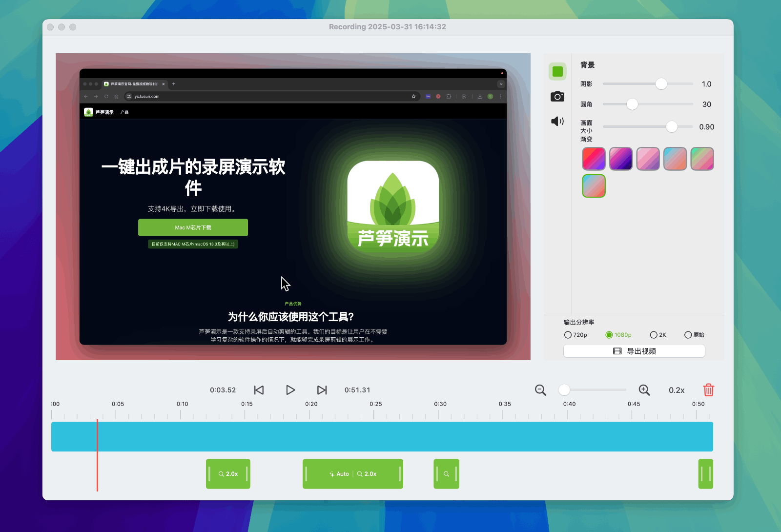The image size is (781, 532).
Task: Open the camera settings panel icon
Action: (x=557, y=97)
